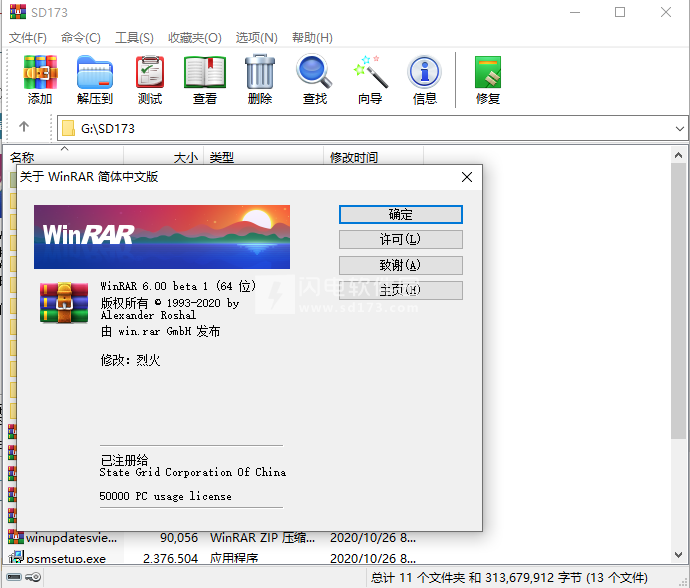Click the 'Alexander Roshal' author text

(148, 315)
